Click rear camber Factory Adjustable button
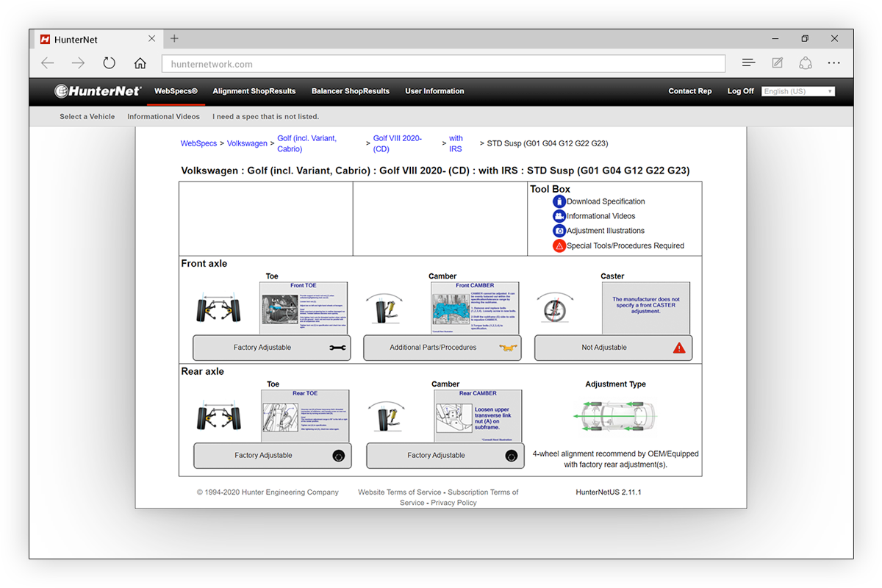882x588 pixels. pos(445,456)
